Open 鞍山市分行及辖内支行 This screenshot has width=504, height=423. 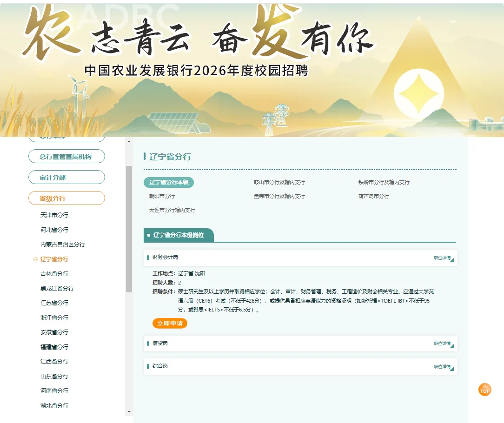(x=279, y=182)
